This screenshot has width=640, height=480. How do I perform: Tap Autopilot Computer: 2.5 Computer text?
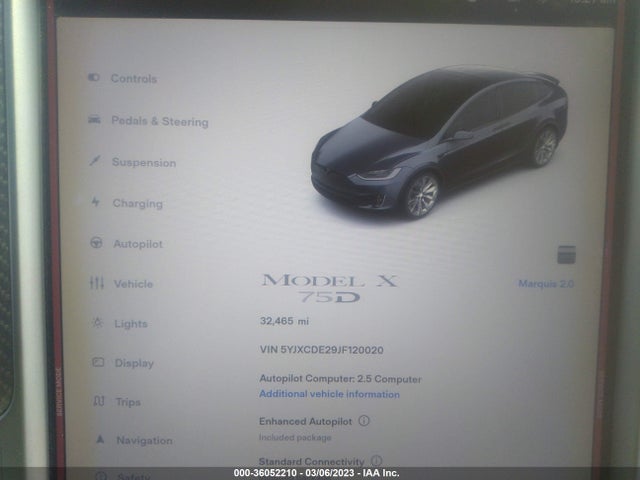[340, 379]
